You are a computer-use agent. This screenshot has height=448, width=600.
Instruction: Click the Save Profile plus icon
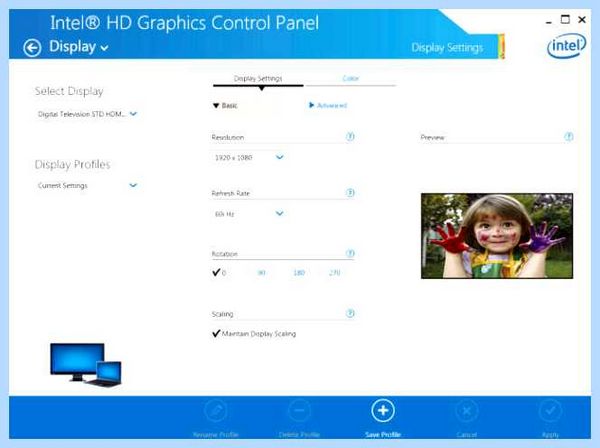tap(383, 411)
